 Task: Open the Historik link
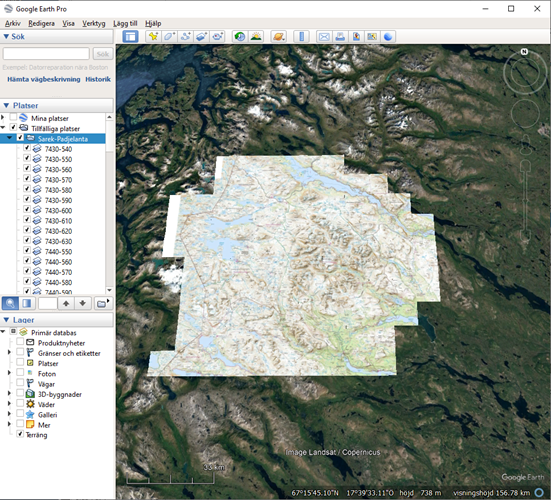pos(98,79)
